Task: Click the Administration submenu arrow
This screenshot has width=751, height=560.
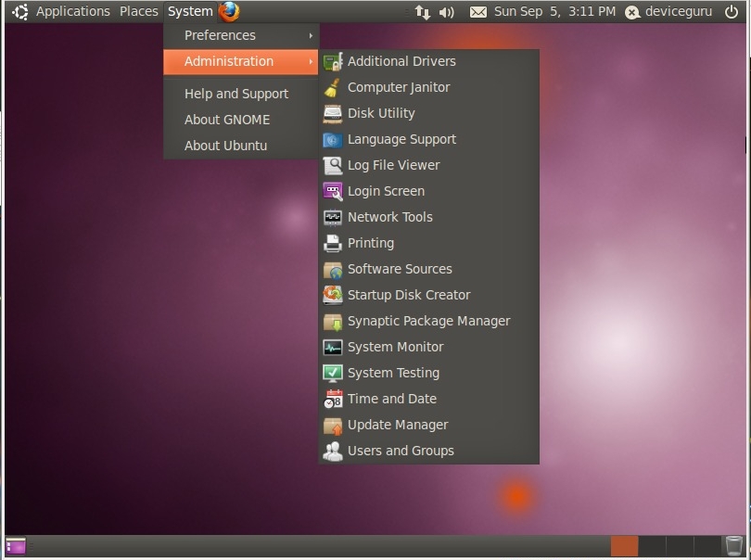Action: pos(311,61)
